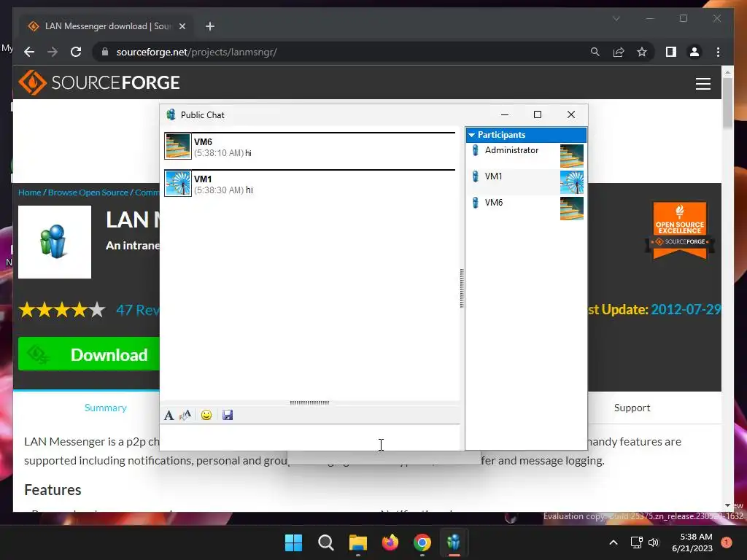Click the share page icon in Chrome
The width and height of the screenshot is (747, 560).
619,52
